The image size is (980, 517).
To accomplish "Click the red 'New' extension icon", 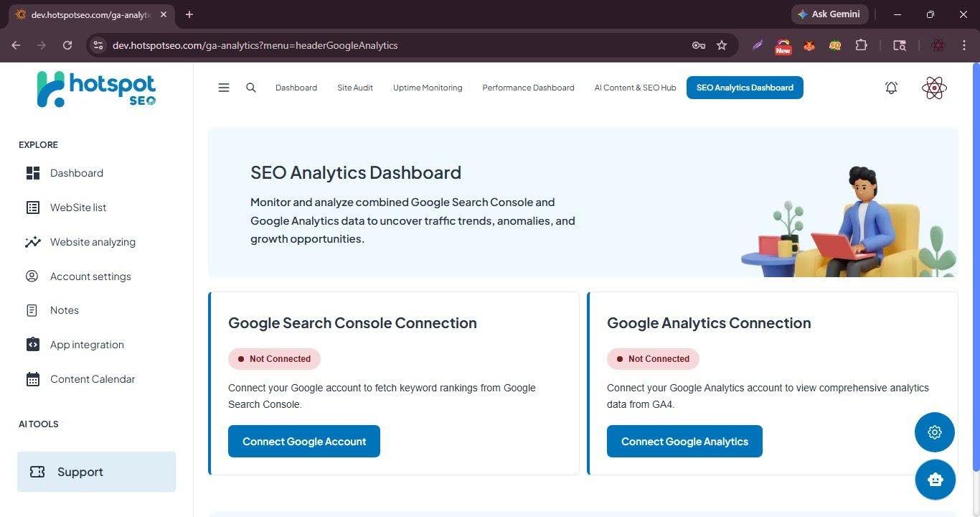I will [x=783, y=47].
